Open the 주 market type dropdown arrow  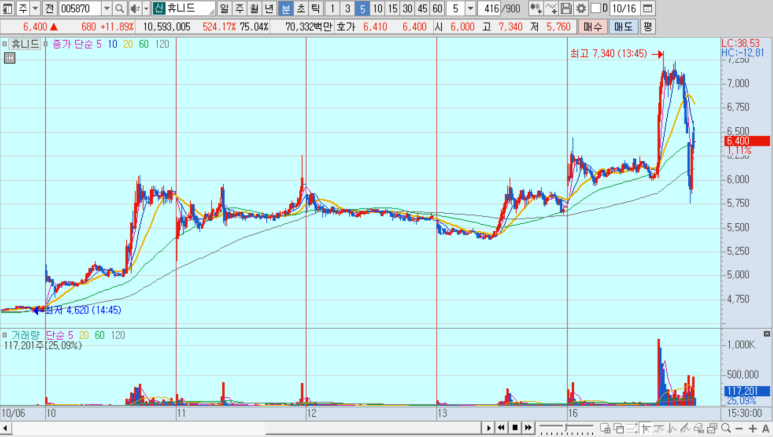pyautogui.click(x=35, y=8)
